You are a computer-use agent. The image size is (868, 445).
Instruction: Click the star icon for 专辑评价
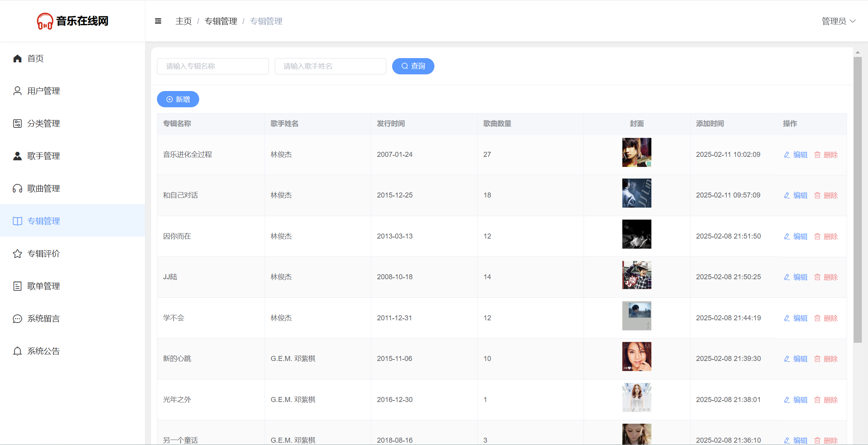click(17, 254)
